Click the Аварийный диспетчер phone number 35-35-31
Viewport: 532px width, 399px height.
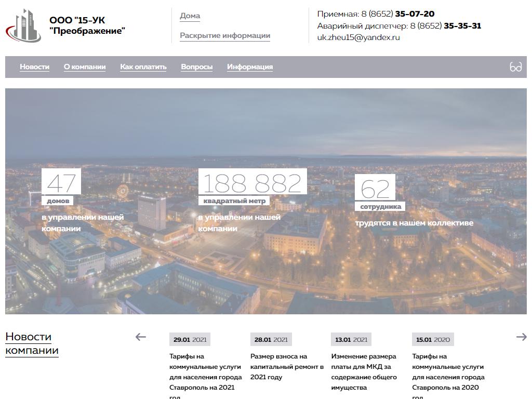pyautogui.click(x=462, y=26)
